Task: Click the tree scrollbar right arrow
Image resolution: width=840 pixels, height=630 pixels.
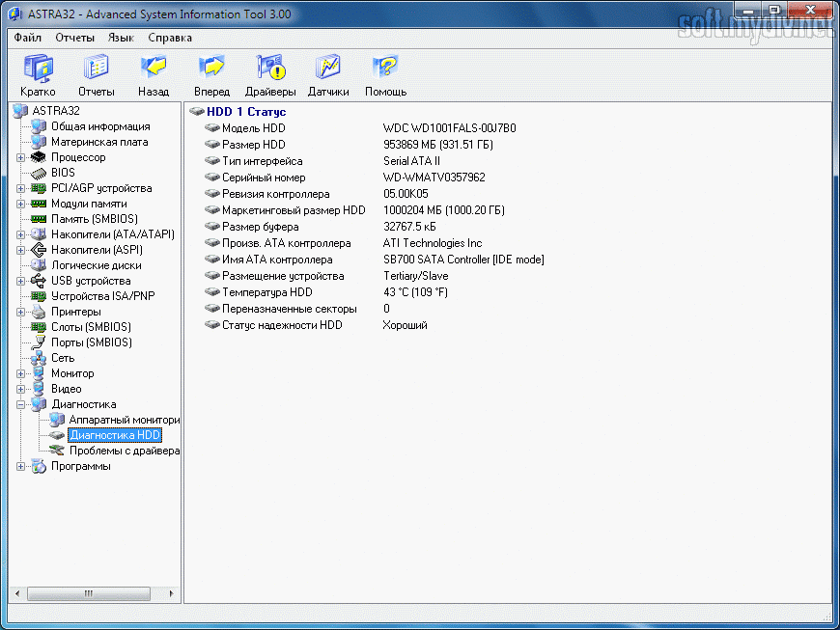Action: pos(172,593)
